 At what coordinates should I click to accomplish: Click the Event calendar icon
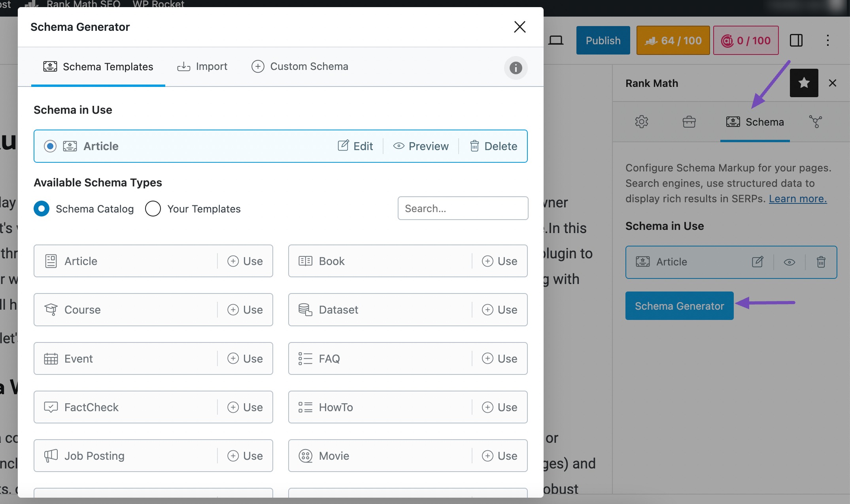pos(51,359)
